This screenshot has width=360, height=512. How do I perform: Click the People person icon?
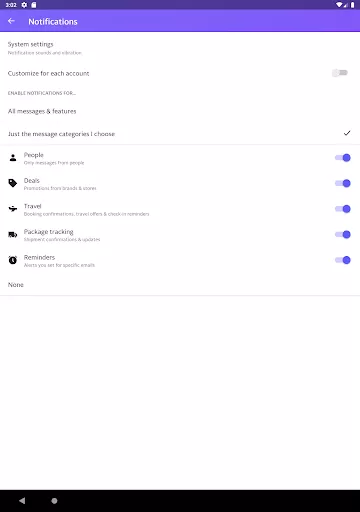point(13,158)
